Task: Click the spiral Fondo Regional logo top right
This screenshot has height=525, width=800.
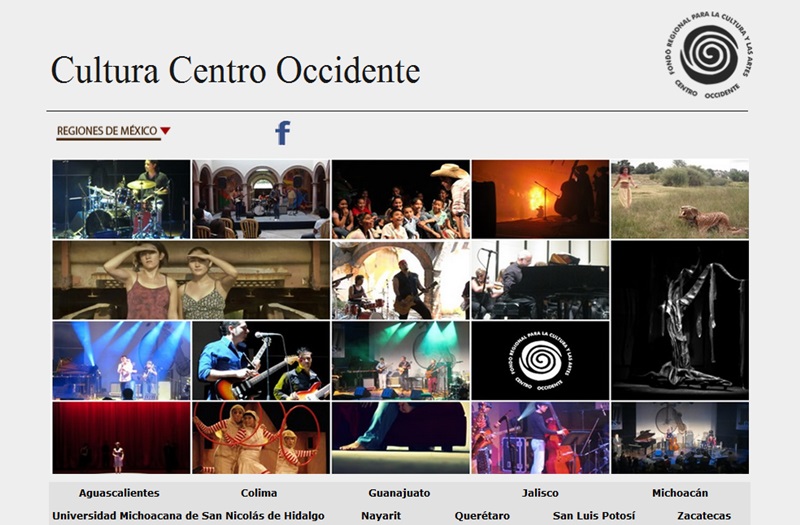Action: click(708, 54)
